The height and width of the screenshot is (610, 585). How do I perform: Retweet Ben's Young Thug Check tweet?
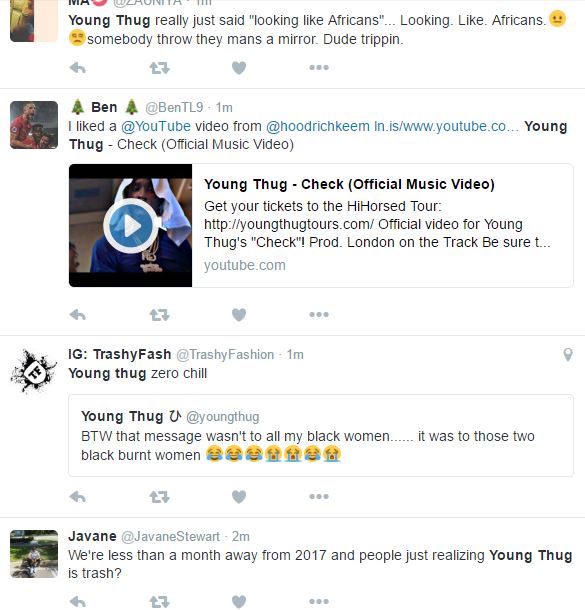point(159,314)
